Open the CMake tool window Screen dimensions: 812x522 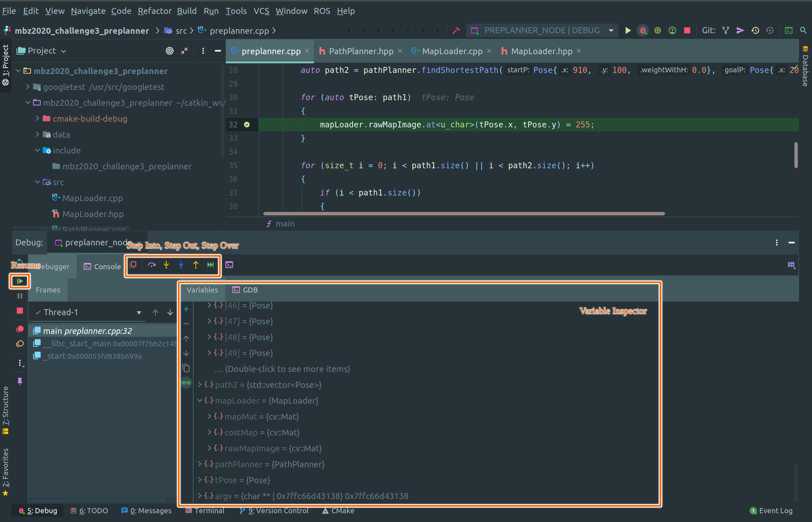click(338, 511)
